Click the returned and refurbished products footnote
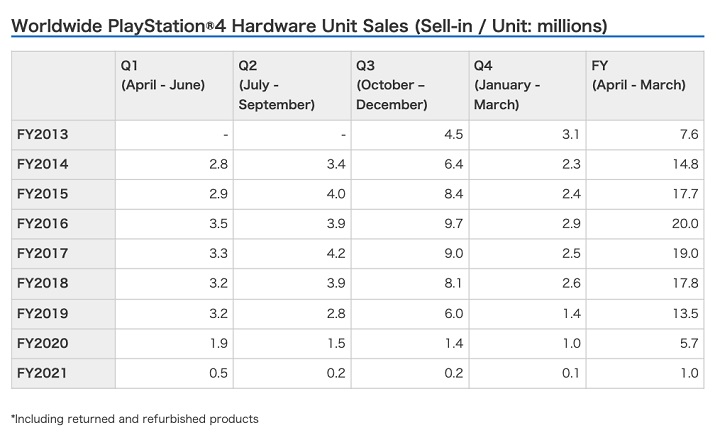 [134, 419]
